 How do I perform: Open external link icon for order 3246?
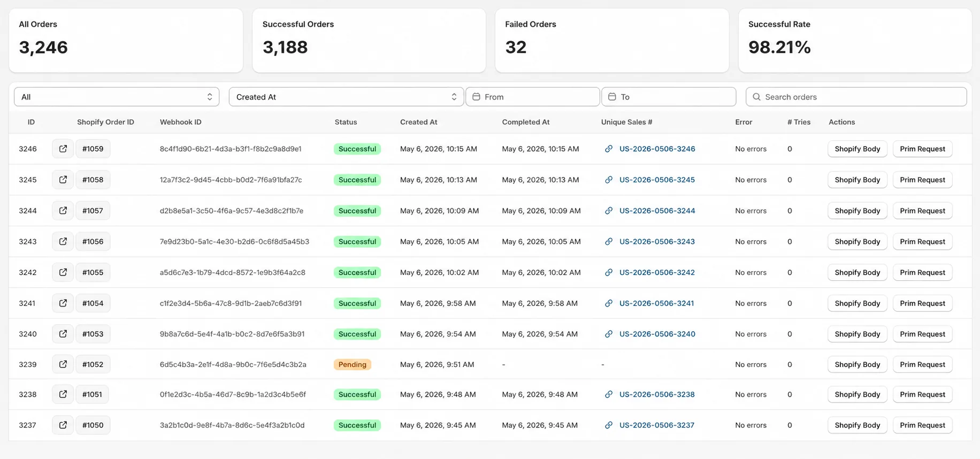pos(63,149)
